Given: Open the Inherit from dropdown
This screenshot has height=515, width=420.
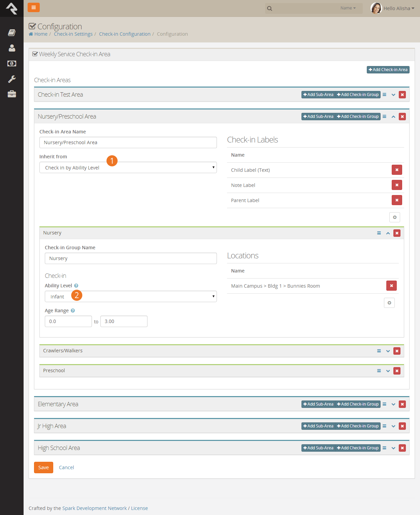Looking at the screenshot, I should (128, 167).
